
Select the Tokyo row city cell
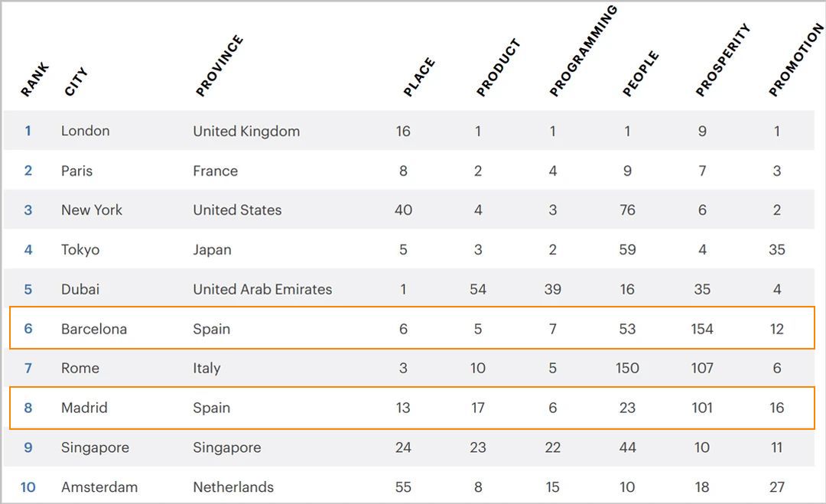[x=80, y=250]
